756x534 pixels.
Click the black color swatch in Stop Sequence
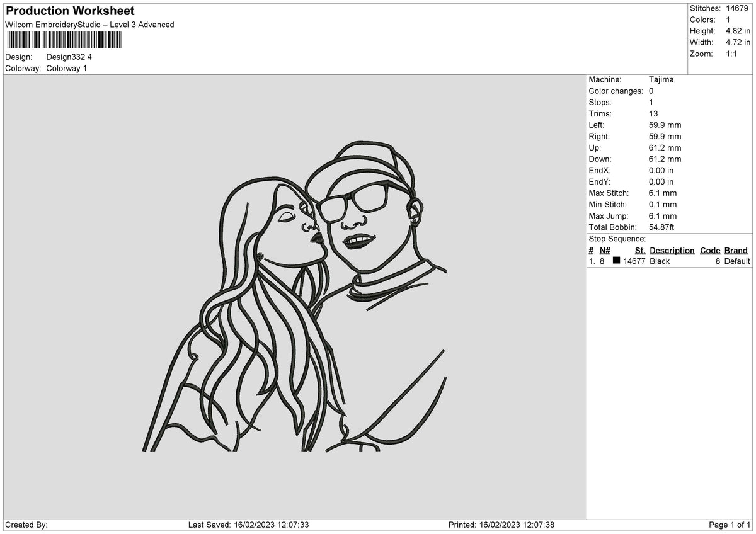[x=616, y=261]
